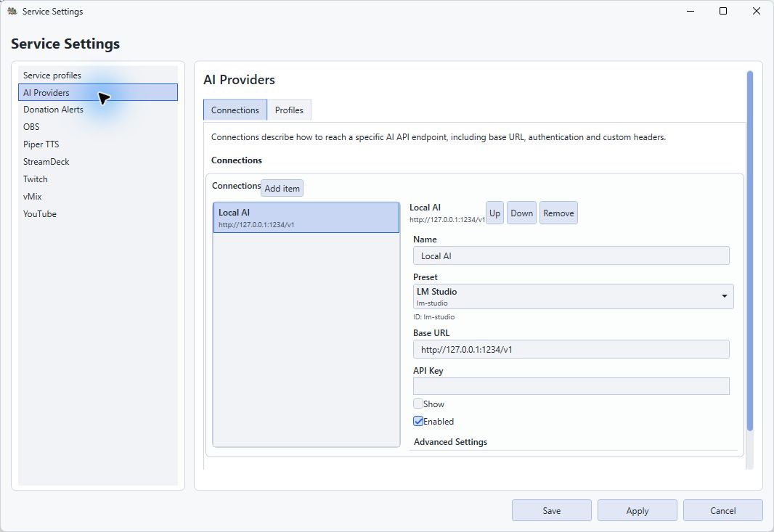Click the vertical scrollbar of settings panel

(750, 250)
